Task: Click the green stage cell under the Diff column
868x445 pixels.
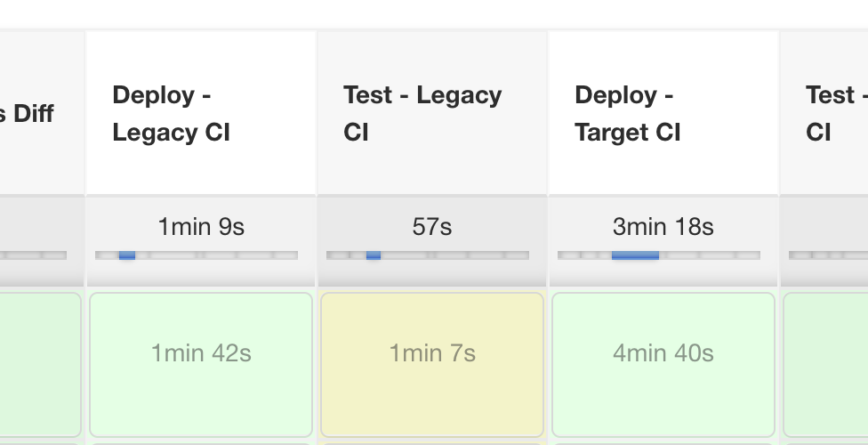Action: (40, 364)
